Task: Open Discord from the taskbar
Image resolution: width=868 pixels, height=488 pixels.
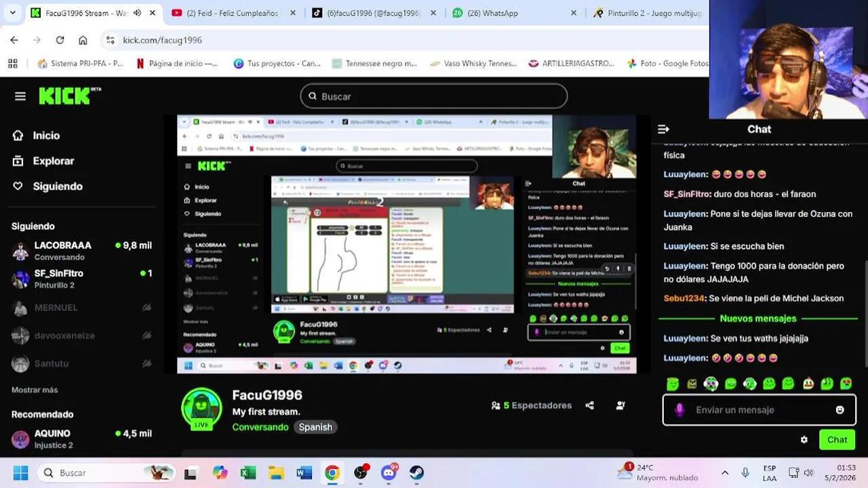Action: click(x=389, y=472)
